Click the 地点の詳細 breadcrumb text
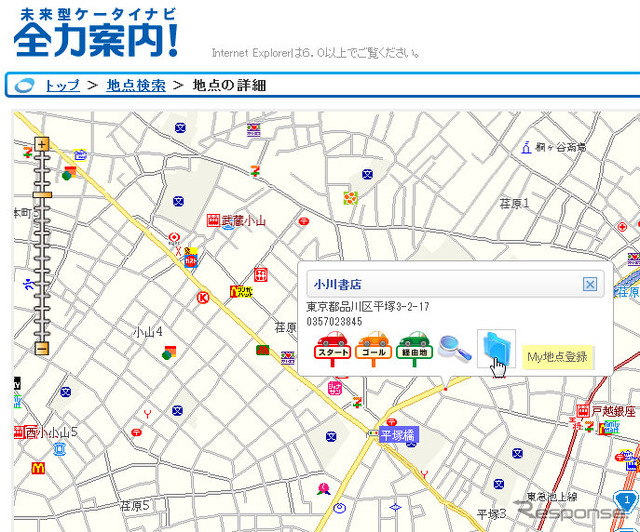This screenshot has width=640, height=532. point(229,85)
